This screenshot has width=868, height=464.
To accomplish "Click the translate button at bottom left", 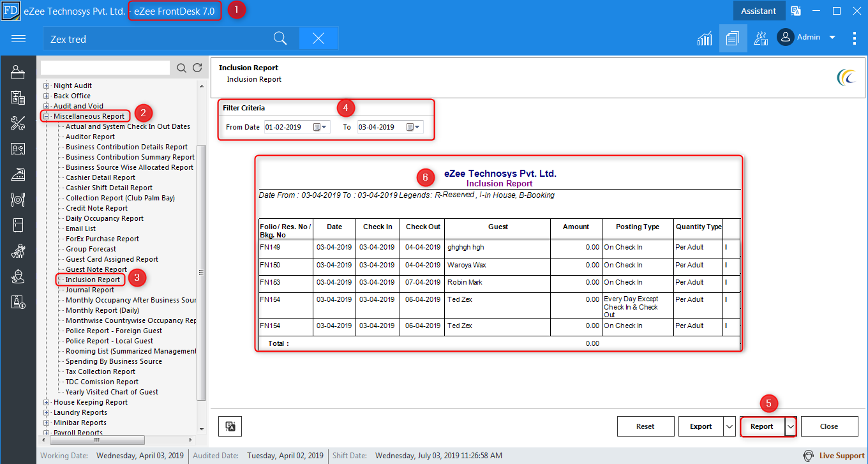I will coord(230,426).
